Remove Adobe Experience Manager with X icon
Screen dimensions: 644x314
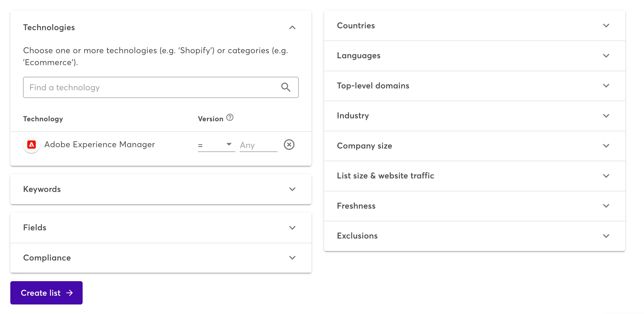pyautogui.click(x=289, y=145)
